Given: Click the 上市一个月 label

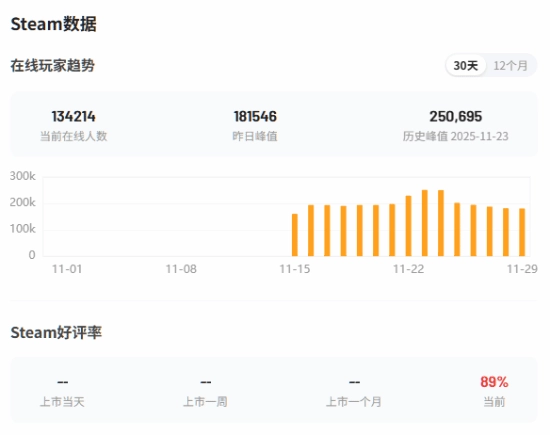Looking at the screenshot, I should [x=354, y=402].
